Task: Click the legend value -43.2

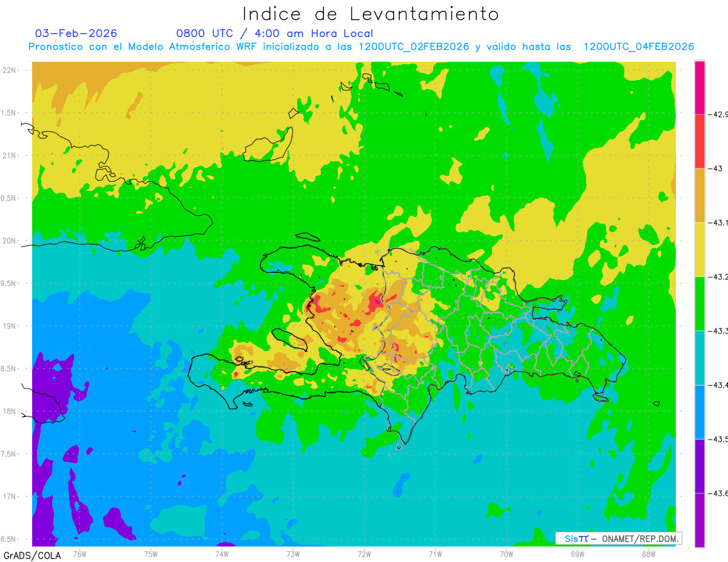Action: tap(718, 276)
